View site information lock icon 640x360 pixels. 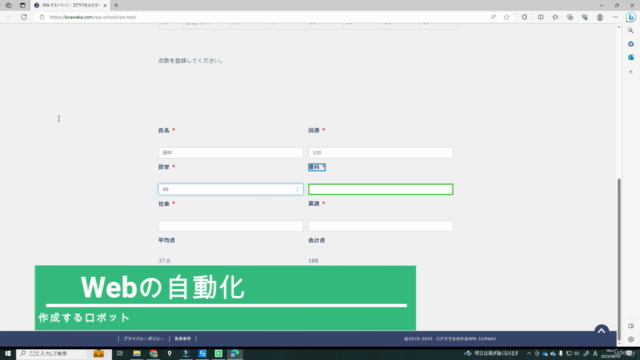[x=42, y=17]
